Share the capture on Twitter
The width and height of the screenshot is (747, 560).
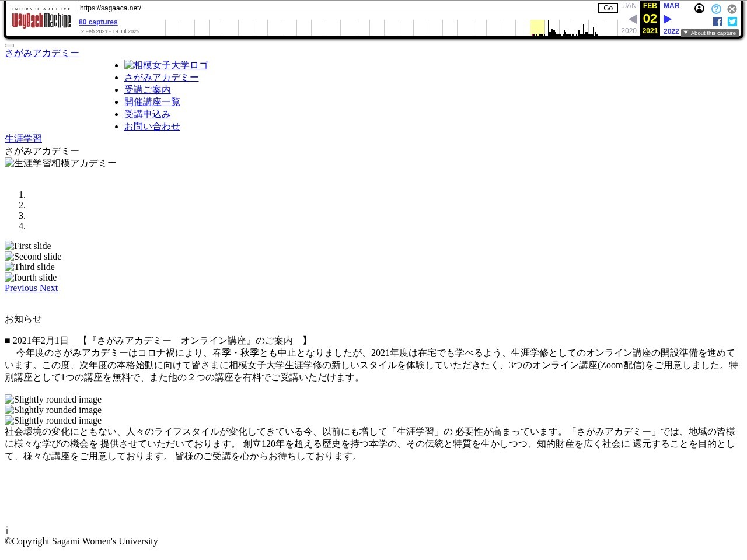[732, 22]
